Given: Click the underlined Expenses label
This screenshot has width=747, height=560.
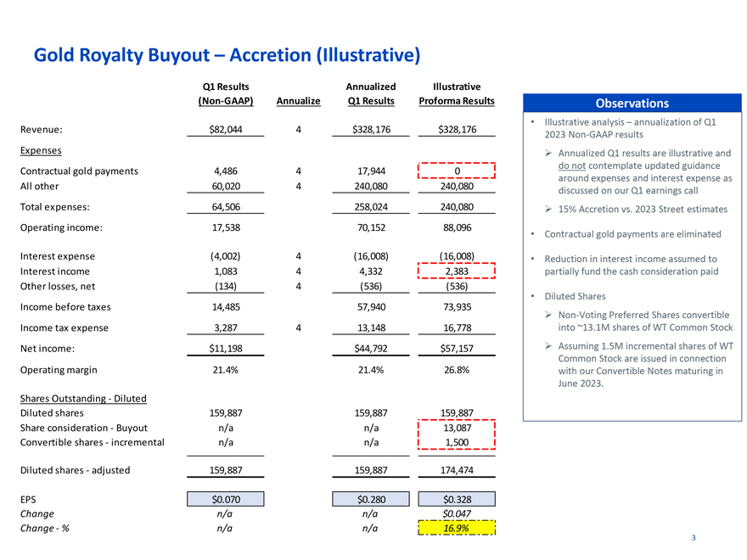Looking at the screenshot, I should pyautogui.click(x=40, y=150).
